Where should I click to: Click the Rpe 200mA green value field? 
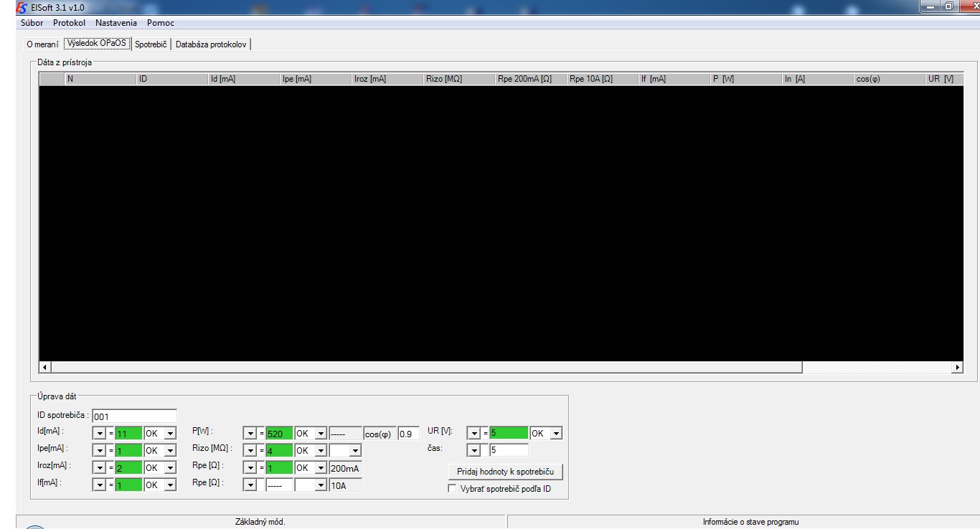[279, 467]
